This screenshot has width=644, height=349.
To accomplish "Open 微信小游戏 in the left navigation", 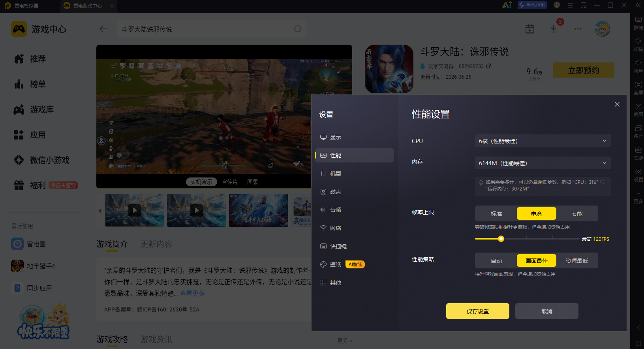I will pos(41,160).
